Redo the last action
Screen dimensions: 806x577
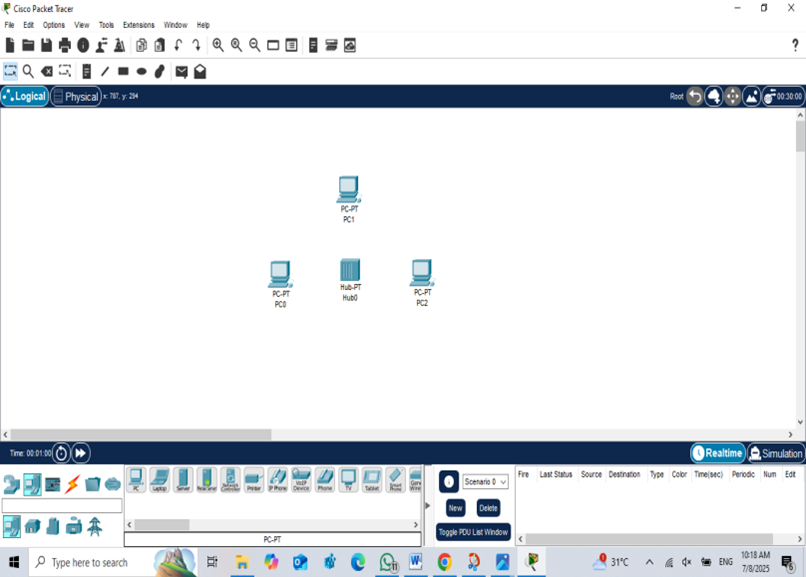(196, 45)
